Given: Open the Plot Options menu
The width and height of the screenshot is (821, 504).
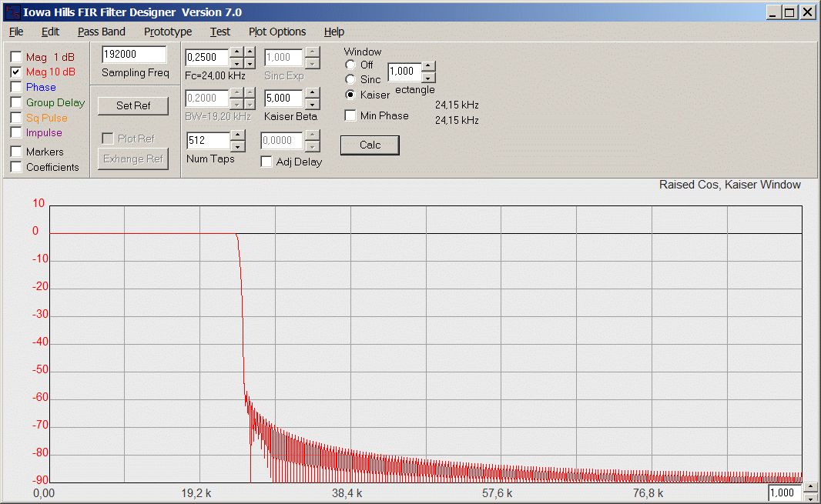Looking at the screenshot, I should [277, 32].
